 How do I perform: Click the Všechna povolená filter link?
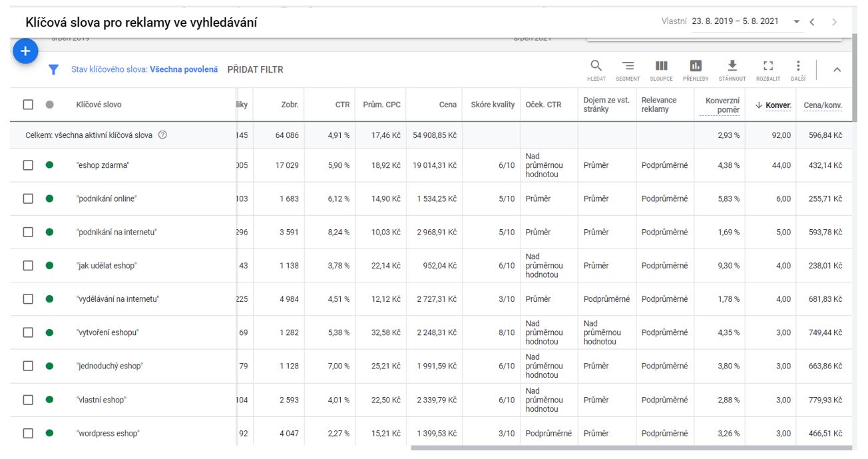(184, 69)
